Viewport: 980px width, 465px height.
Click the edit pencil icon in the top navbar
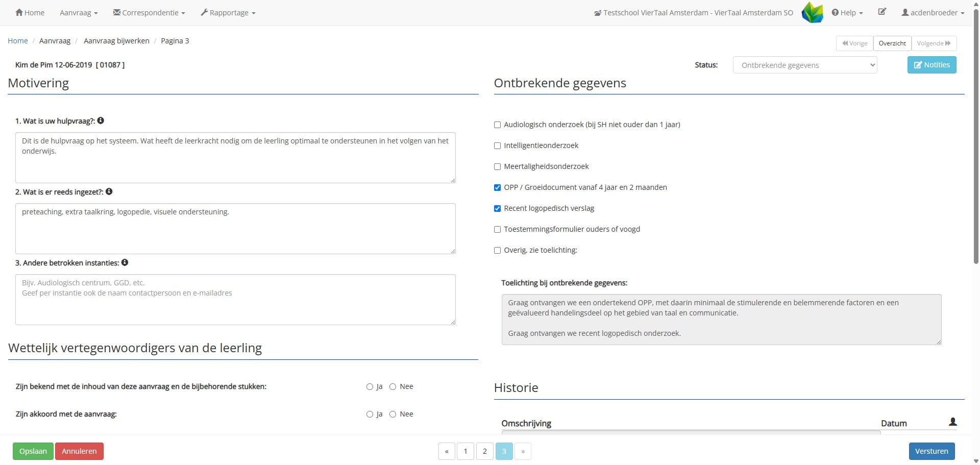882,12
